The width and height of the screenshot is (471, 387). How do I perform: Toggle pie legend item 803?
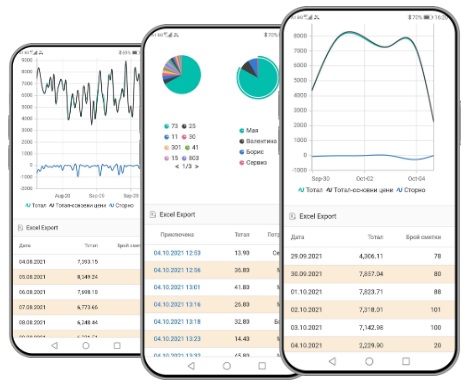pos(190,158)
